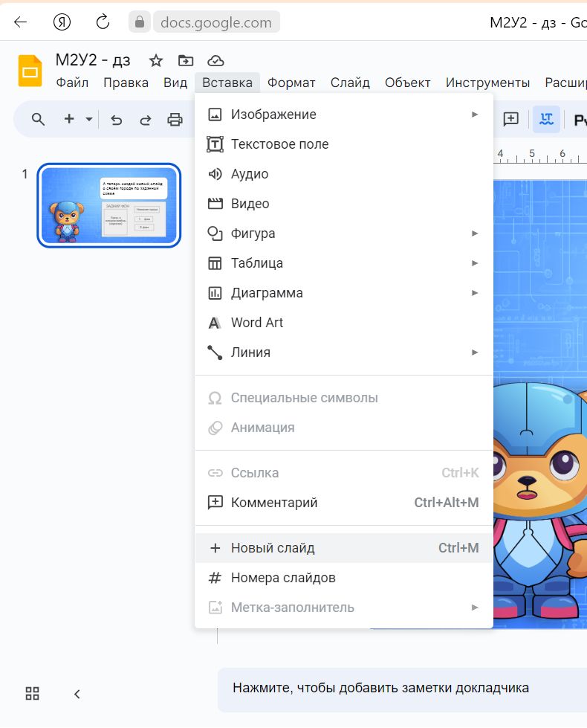Click the add comment toolbar icon
Viewport: 587px width, 728px height.
click(511, 119)
